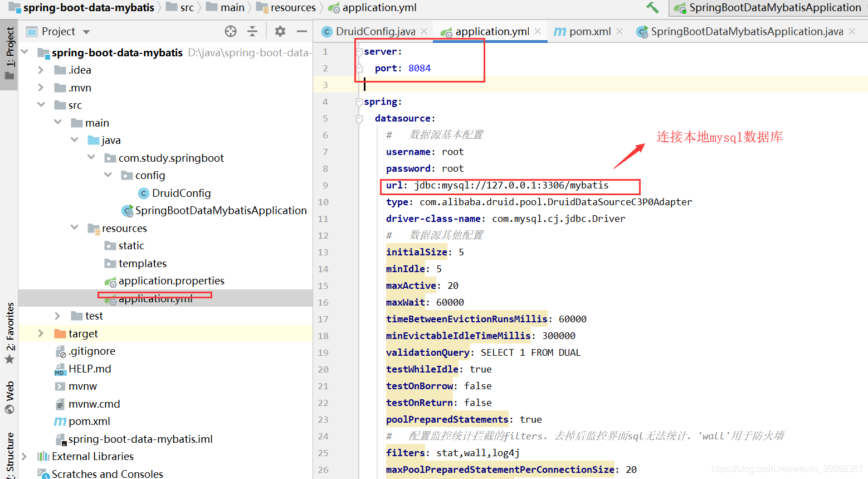The width and height of the screenshot is (868, 479).
Task: Close the SpringBootDataMybatisApplication.java tab
Action: point(852,32)
